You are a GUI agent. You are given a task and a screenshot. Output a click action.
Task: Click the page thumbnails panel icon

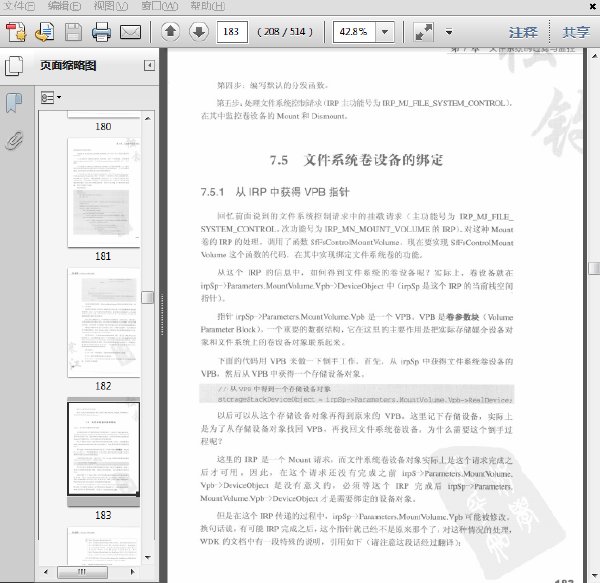pyautogui.click(x=14, y=66)
